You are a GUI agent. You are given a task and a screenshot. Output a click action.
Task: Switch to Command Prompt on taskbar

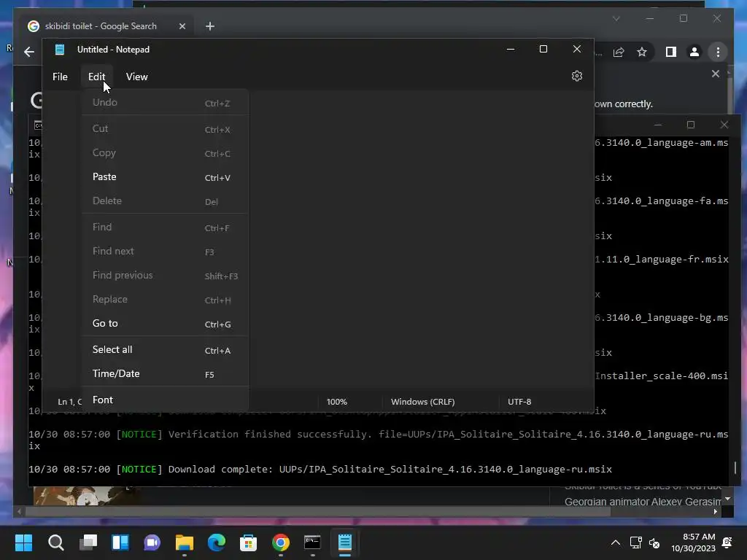pos(312,542)
